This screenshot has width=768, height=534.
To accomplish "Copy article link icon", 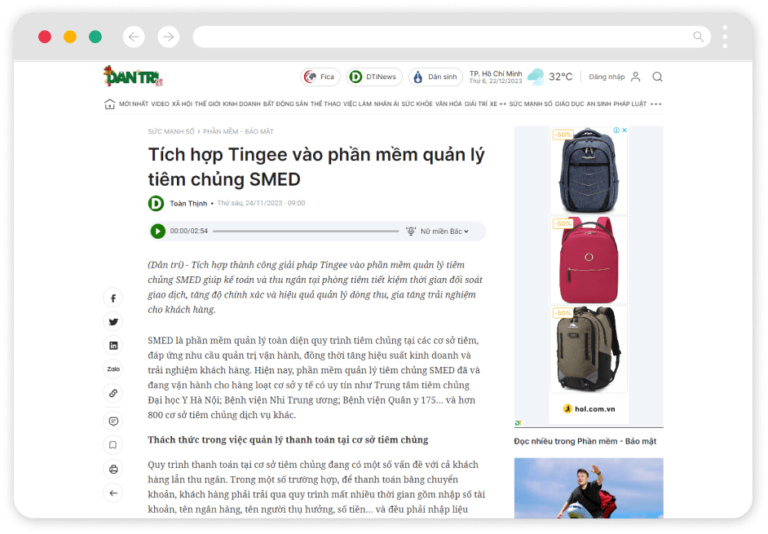I will (113, 393).
